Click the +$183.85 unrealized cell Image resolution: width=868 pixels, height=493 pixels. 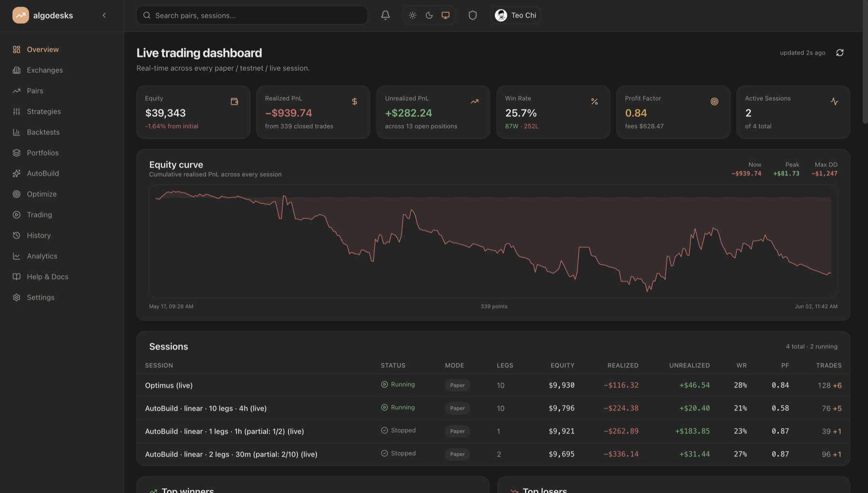(x=692, y=431)
